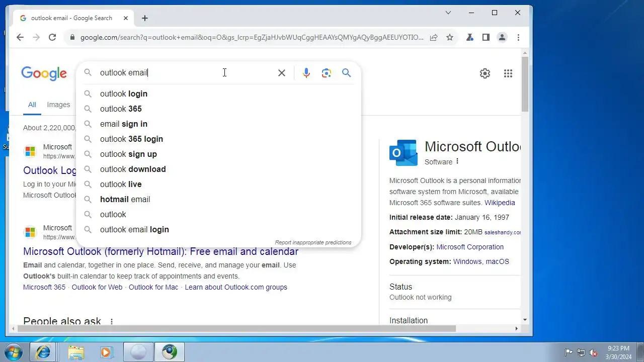
Task: Open the Software more options dots
Action: [457, 161]
